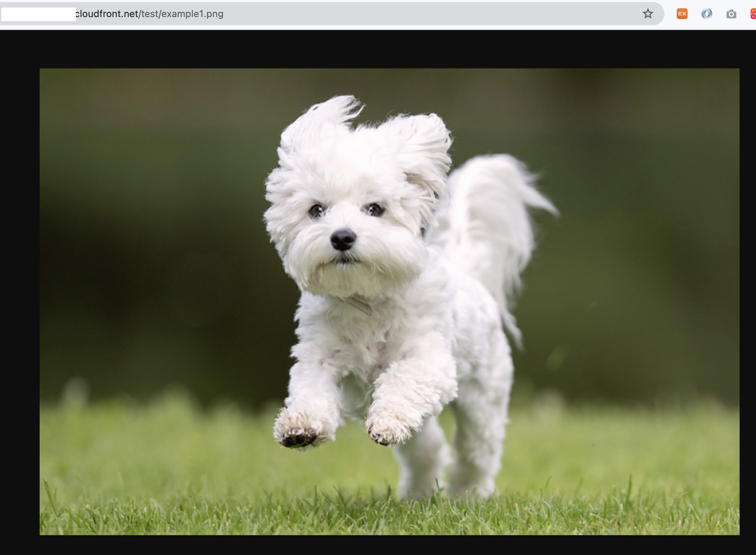Open the gray camera screenshot extension

(731, 14)
